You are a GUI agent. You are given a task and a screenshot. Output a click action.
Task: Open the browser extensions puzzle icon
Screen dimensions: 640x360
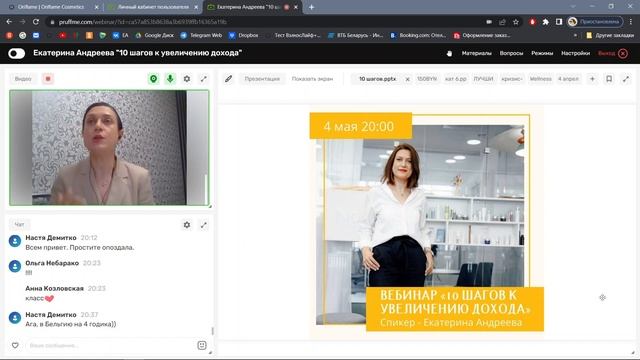coord(546,22)
